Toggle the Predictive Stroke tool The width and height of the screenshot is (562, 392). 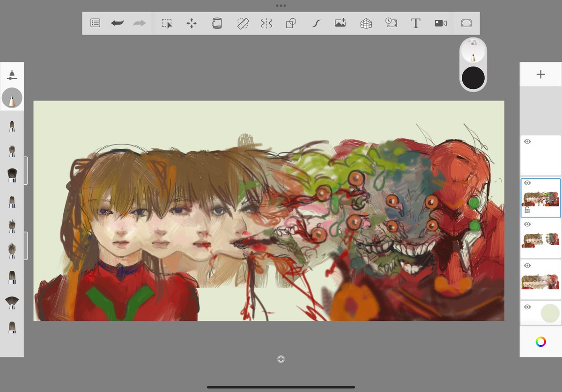[316, 23]
